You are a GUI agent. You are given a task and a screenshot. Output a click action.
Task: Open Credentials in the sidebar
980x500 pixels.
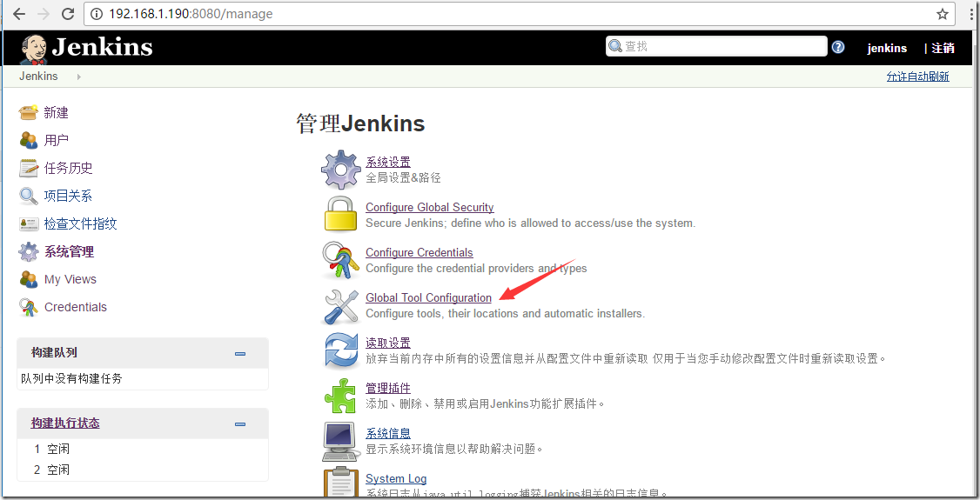[x=76, y=307]
